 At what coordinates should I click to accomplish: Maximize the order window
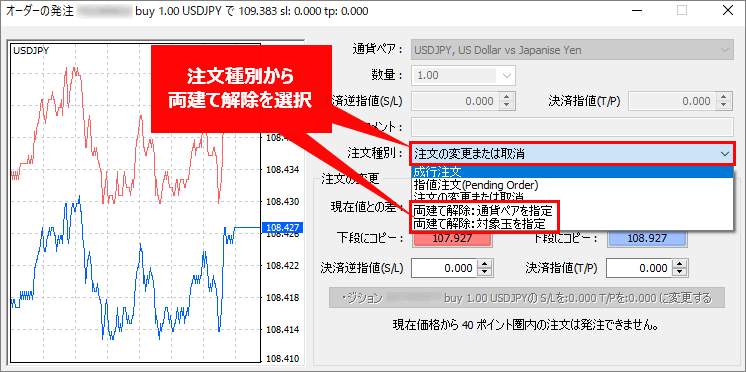tap(682, 10)
